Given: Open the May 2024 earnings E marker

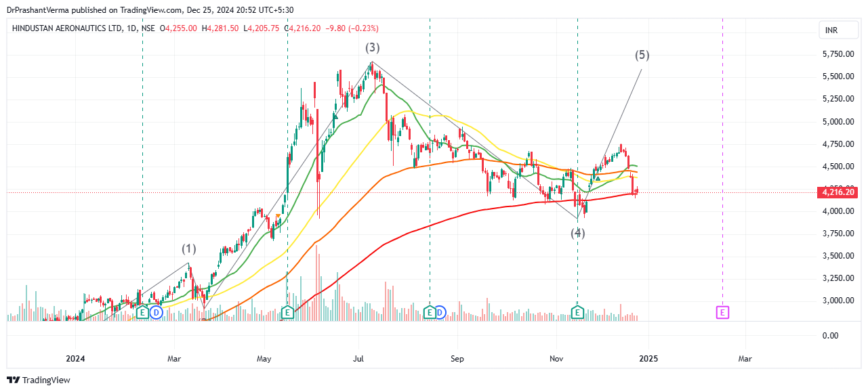Looking at the screenshot, I should (x=288, y=312).
